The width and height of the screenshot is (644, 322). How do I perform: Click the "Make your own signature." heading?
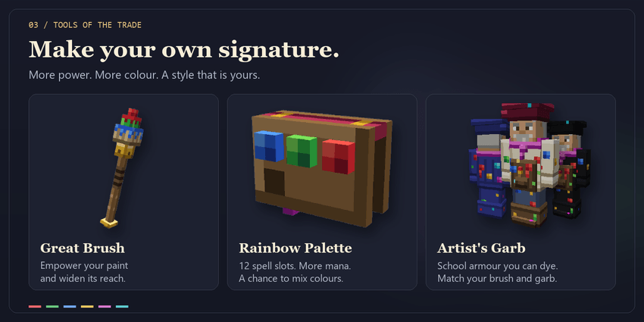[184, 49]
